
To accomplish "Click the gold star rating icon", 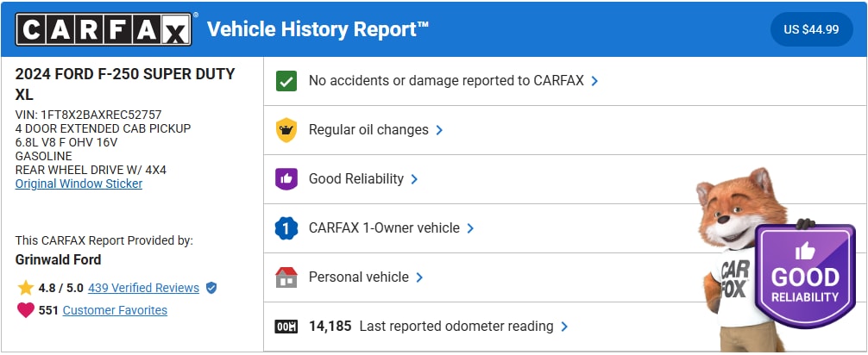I will tap(25, 288).
